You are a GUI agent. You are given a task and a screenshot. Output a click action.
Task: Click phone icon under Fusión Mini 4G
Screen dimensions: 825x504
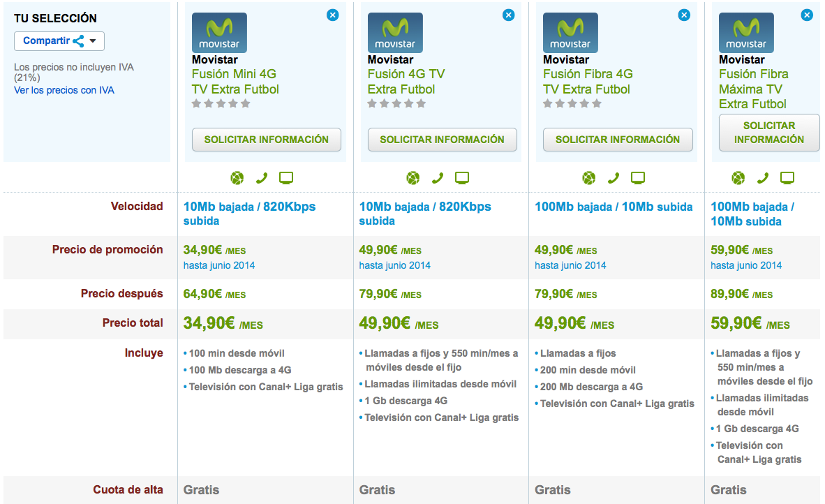coord(262,178)
